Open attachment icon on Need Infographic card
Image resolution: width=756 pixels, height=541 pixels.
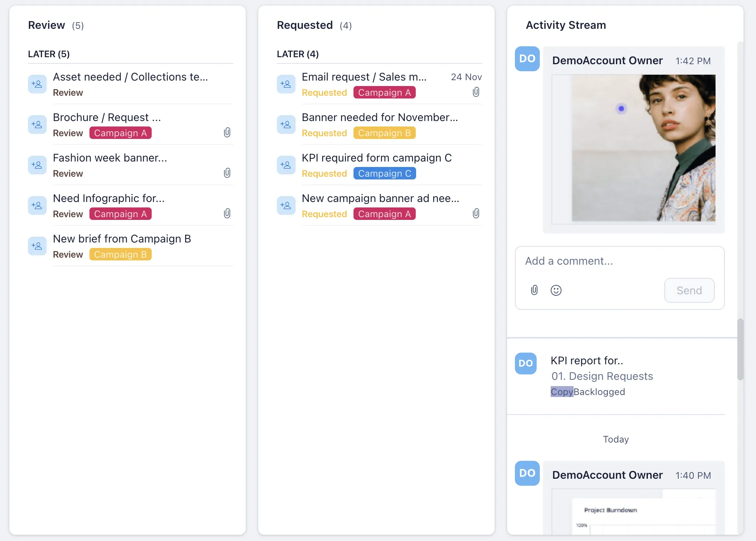click(x=227, y=214)
